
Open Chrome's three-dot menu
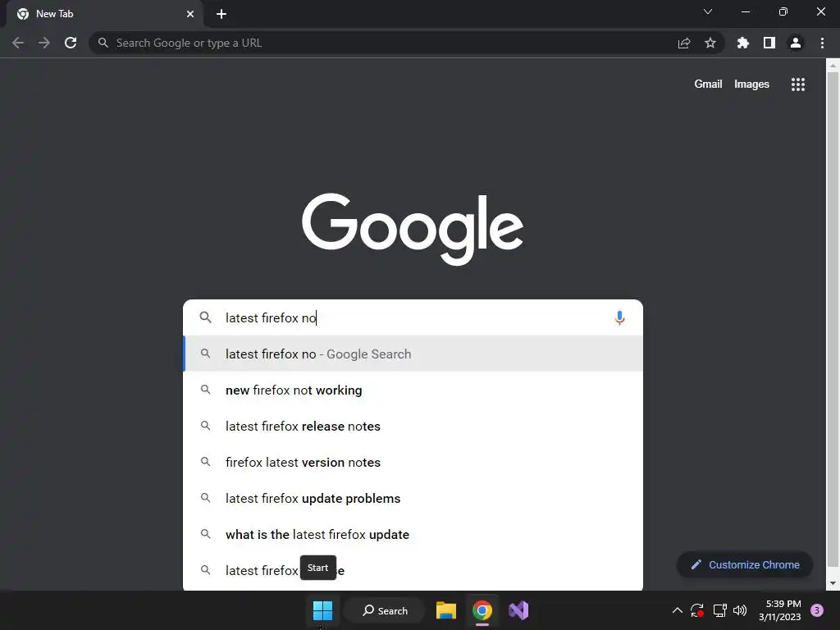tap(822, 43)
